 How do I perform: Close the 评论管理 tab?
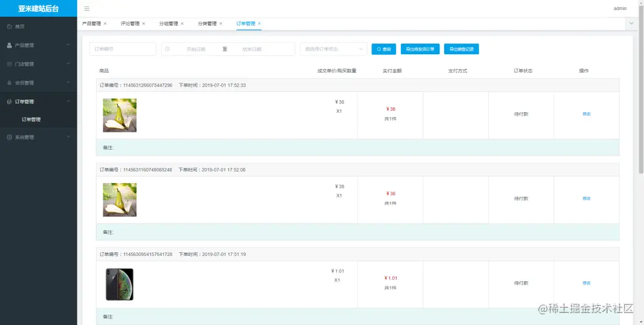pos(144,24)
